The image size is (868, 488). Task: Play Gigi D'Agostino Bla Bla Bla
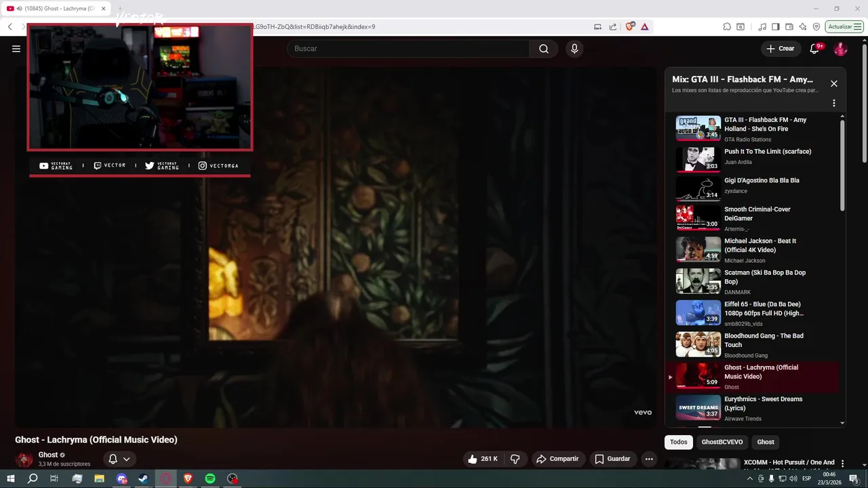point(753,188)
